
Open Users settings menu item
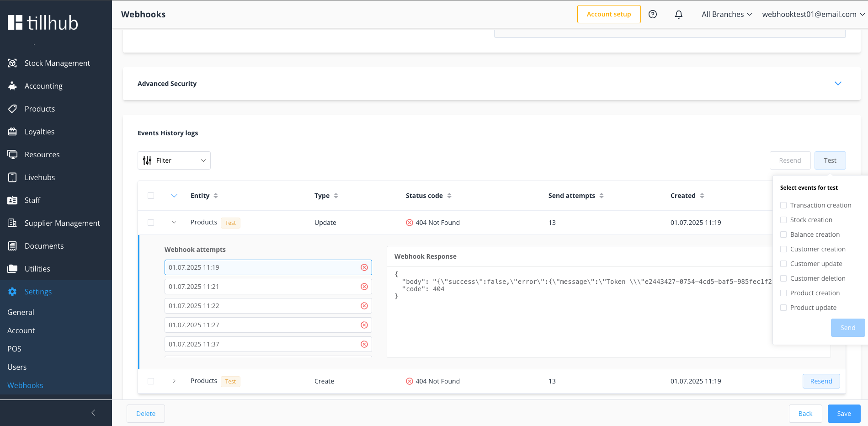click(x=17, y=367)
